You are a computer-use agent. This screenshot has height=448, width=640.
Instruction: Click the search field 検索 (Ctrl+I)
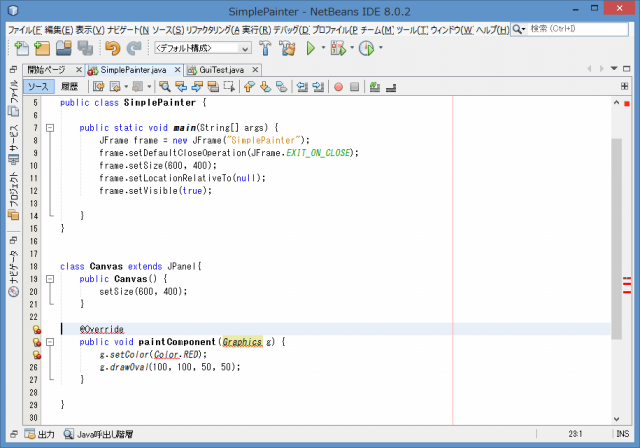578,29
